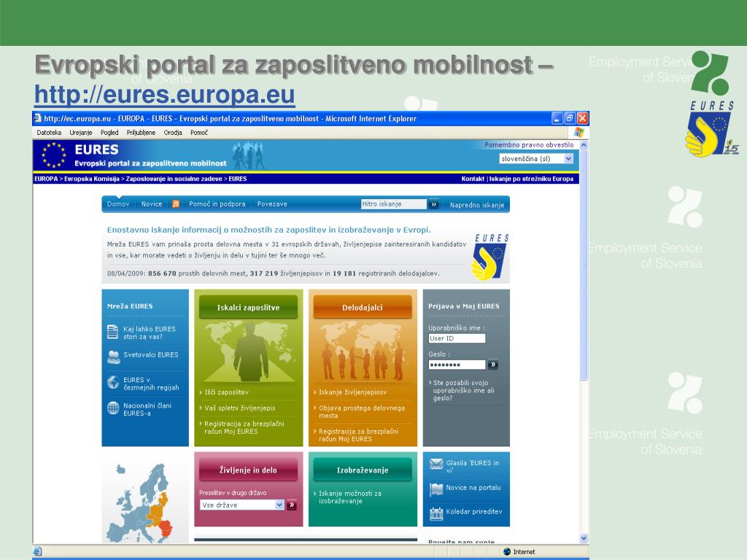The height and width of the screenshot is (560, 747).
Task: Click the Zaposlovanje in socialne zadeve breadcrumb
Action: click(x=174, y=179)
